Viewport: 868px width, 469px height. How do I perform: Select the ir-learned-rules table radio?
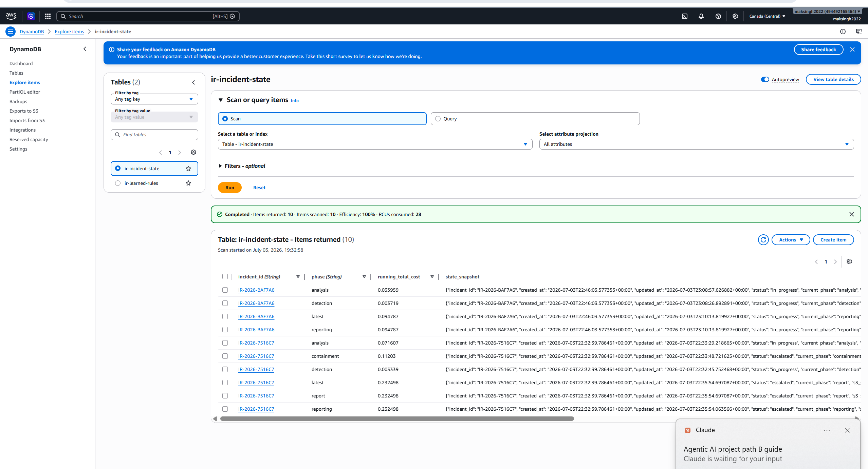(x=118, y=183)
